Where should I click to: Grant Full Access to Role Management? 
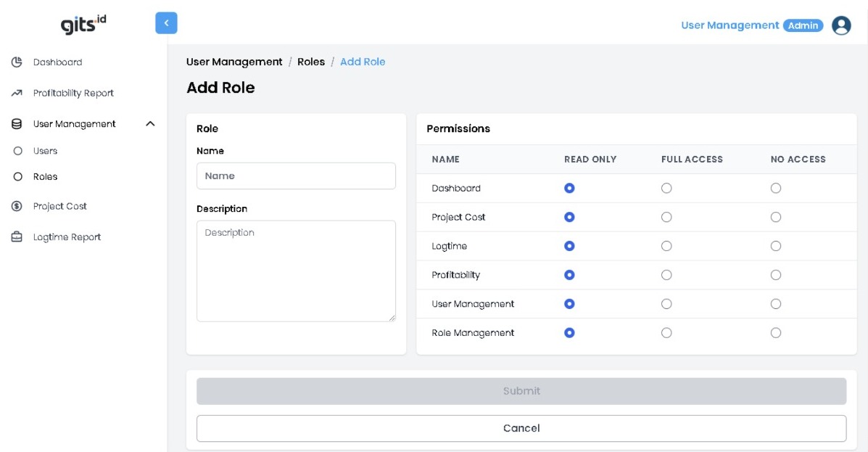[666, 333]
